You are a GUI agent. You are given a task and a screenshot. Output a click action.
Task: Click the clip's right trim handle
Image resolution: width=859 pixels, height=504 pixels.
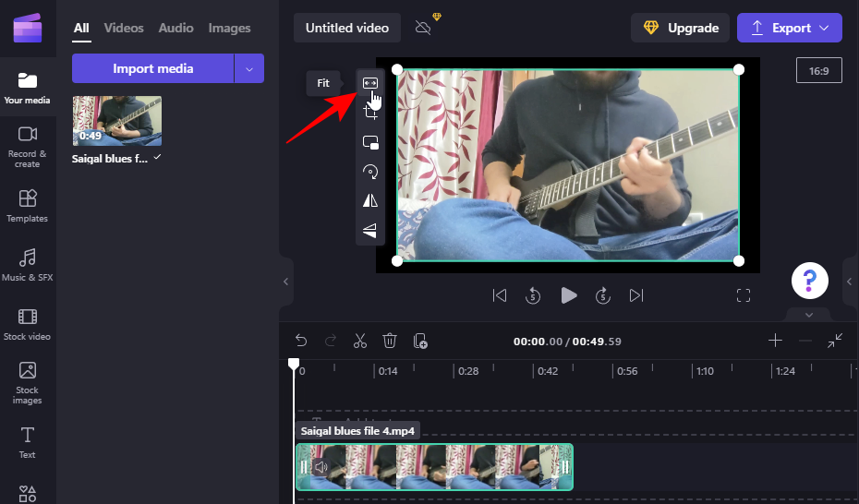click(564, 467)
